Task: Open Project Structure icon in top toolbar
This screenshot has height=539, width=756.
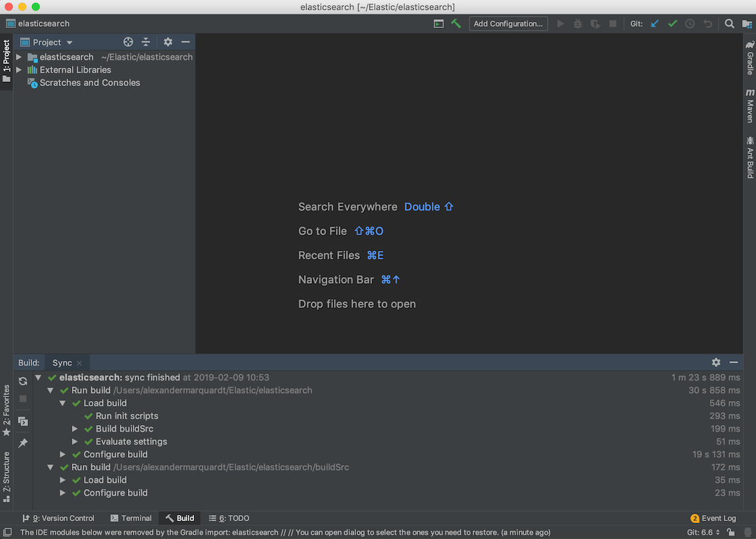Action: click(747, 23)
